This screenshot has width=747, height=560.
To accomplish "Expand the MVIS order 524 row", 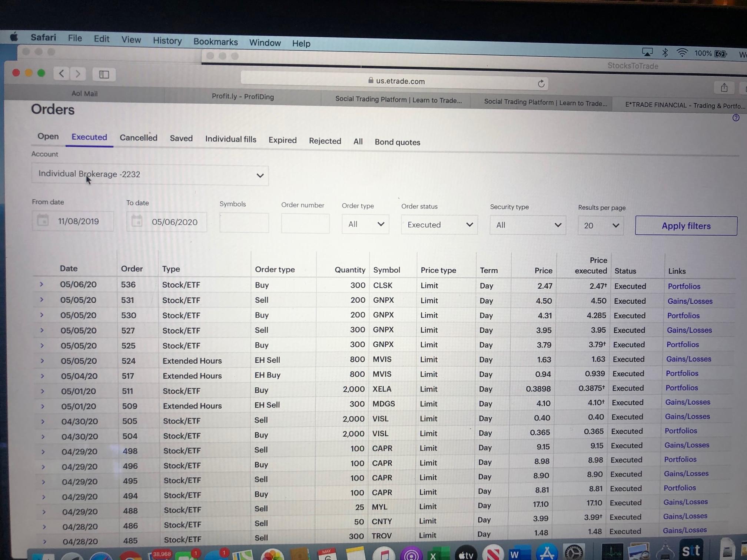I will tap(42, 361).
